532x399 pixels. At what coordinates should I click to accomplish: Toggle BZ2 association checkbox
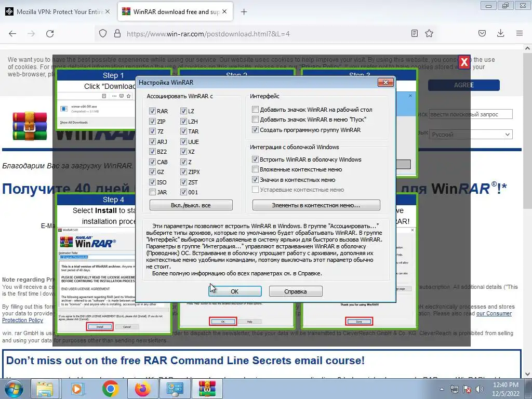(152, 152)
